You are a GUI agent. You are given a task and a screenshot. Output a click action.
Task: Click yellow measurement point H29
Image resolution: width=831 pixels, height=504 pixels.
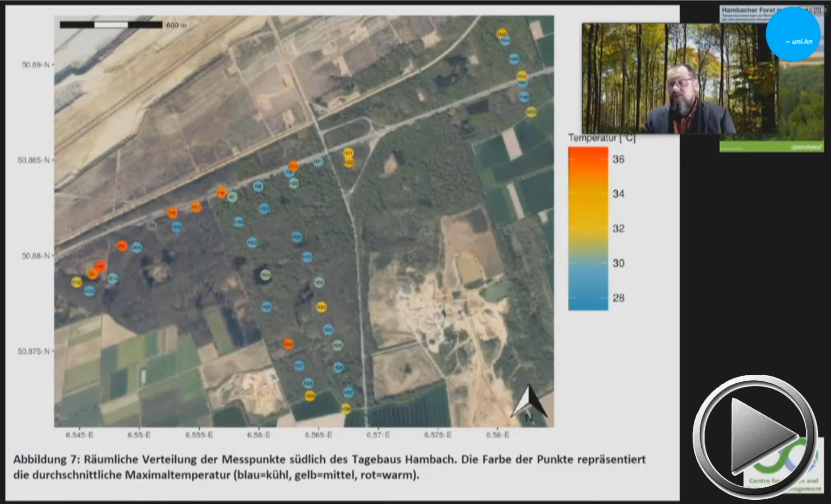(x=310, y=396)
